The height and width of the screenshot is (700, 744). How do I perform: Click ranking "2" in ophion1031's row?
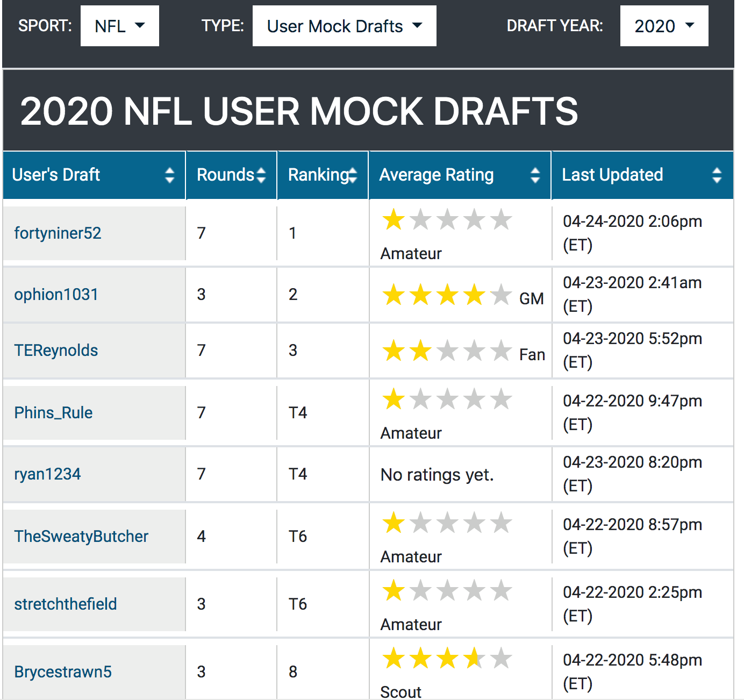(x=293, y=294)
